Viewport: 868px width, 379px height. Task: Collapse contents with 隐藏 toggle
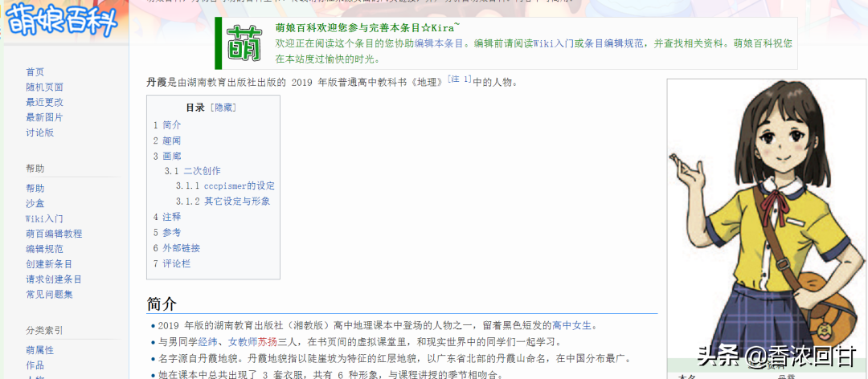pos(223,108)
